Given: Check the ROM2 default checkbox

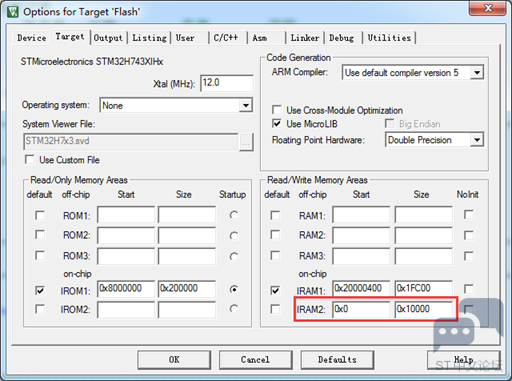Looking at the screenshot, I should pos(40,235).
